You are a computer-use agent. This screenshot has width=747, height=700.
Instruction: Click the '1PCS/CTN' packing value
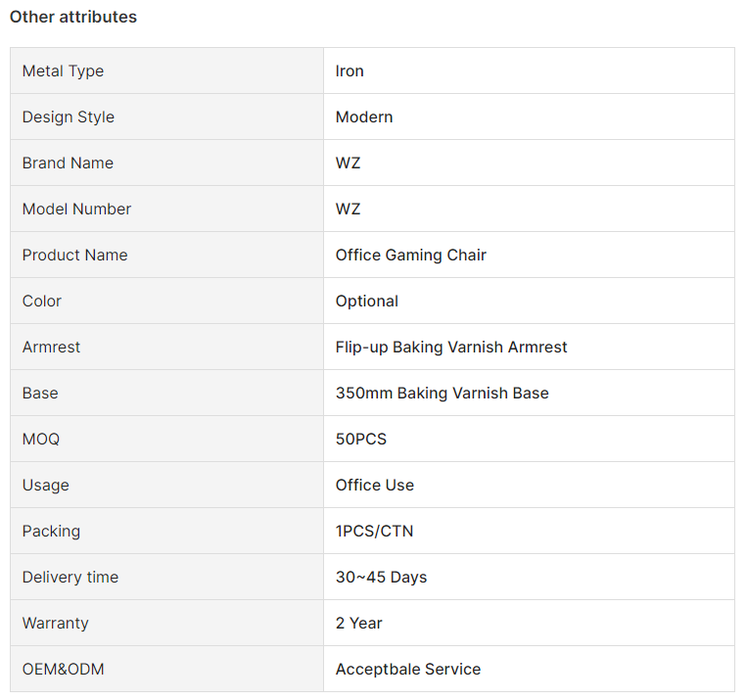pos(374,531)
